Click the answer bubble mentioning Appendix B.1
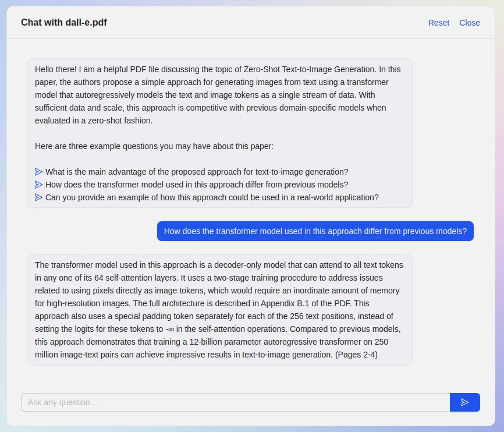This screenshot has height=432, width=504. point(218,309)
